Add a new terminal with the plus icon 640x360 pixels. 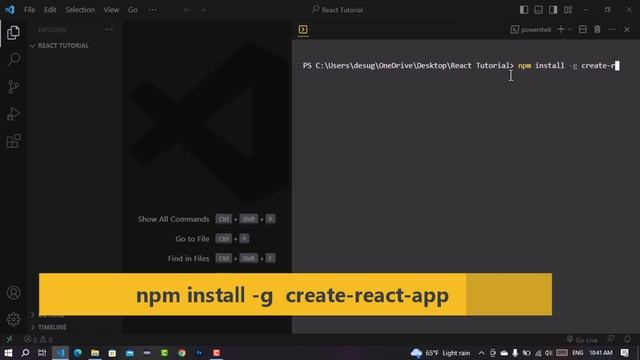click(560, 29)
